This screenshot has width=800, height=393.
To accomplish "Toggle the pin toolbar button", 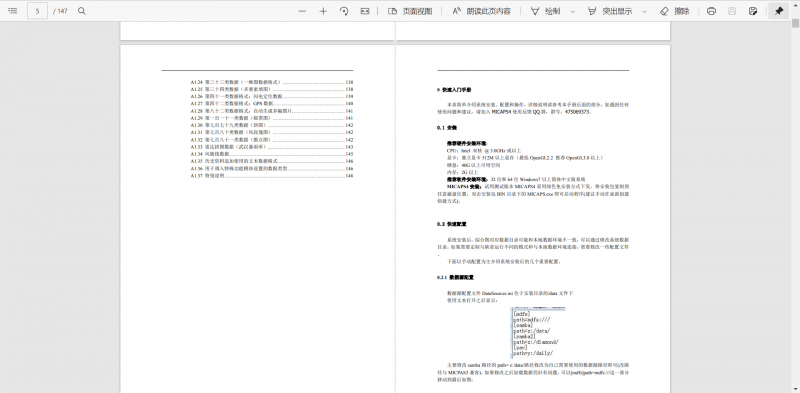I will [x=779, y=11].
